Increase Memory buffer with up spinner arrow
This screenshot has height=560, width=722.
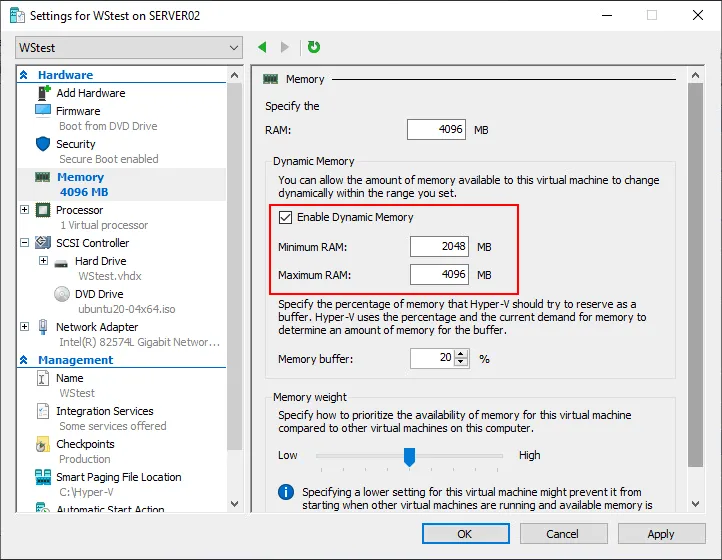pos(461,354)
